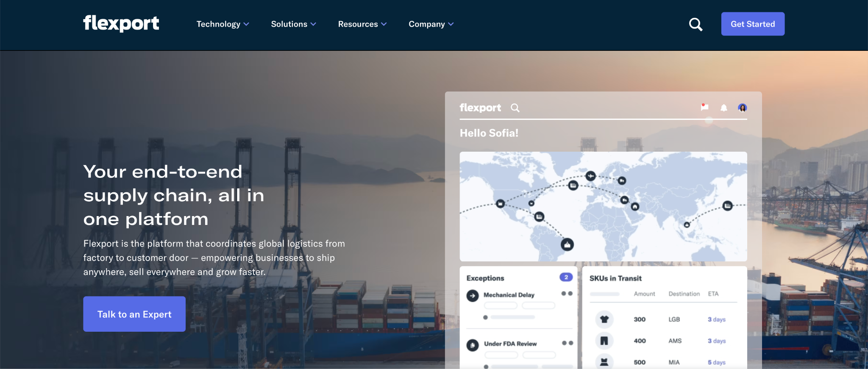This screenshot has height=369, width=868.
Task: Select the "Under FDA Review" exception
Action: tap(510, 344)
